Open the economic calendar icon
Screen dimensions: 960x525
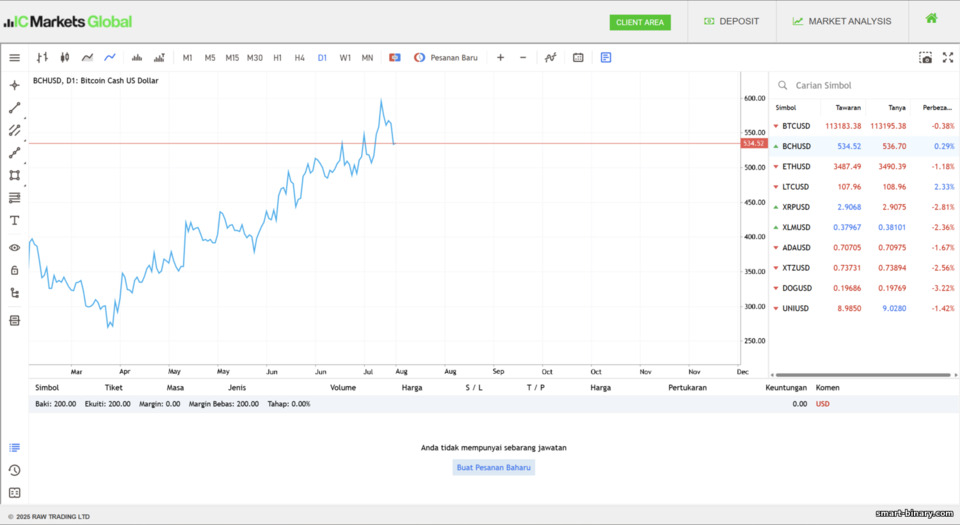[x=578, y=58]
